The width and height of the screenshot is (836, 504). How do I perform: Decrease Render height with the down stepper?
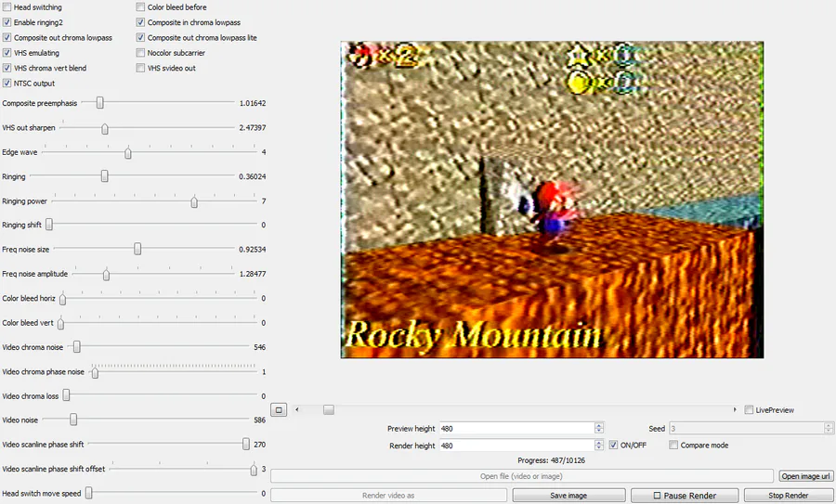(x=599, y=448)
